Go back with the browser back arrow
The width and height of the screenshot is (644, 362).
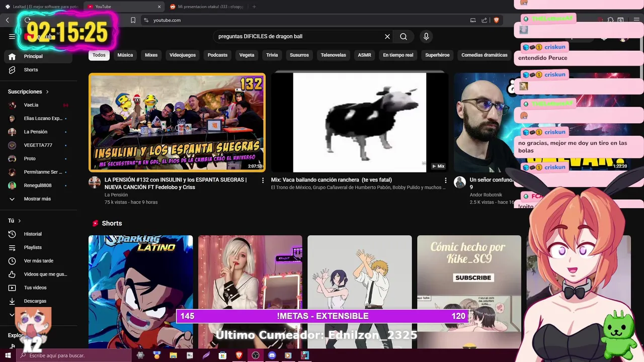pyautogui.click(x=8, y=20)
